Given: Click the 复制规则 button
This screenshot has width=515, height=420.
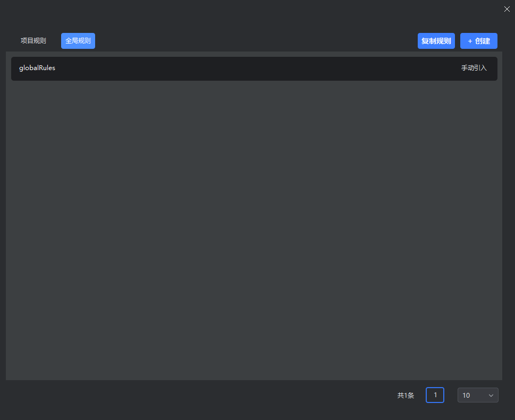Looking at the screenshot, I should tap(436, 41).
